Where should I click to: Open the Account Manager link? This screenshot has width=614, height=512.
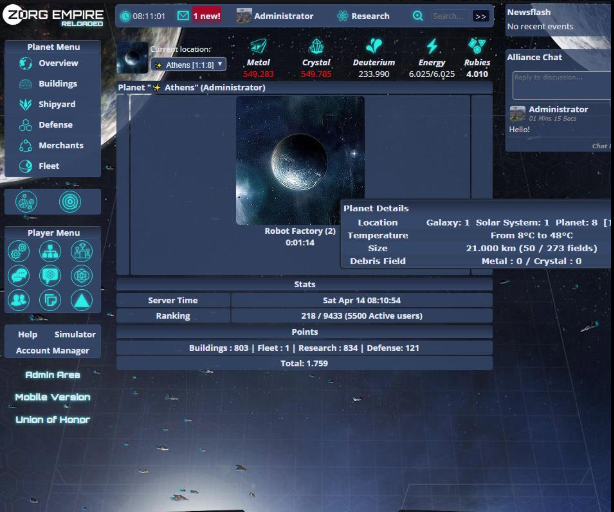coord(52,351)
